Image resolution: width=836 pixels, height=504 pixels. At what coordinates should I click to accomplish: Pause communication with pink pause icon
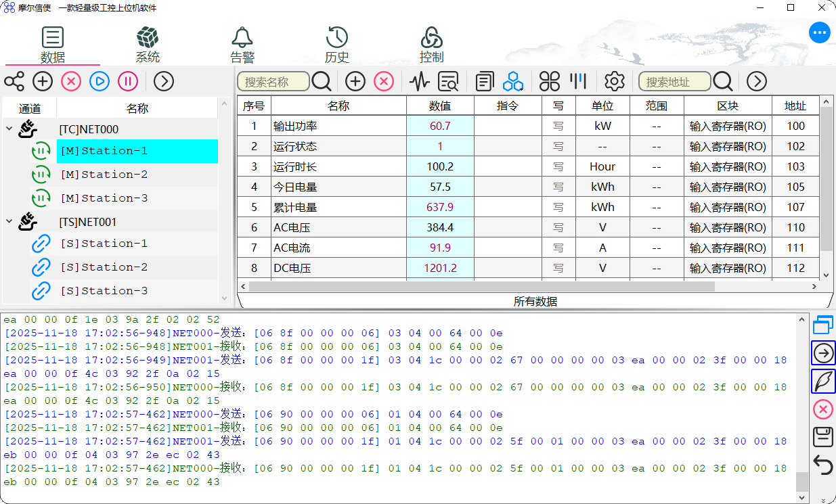128,82
